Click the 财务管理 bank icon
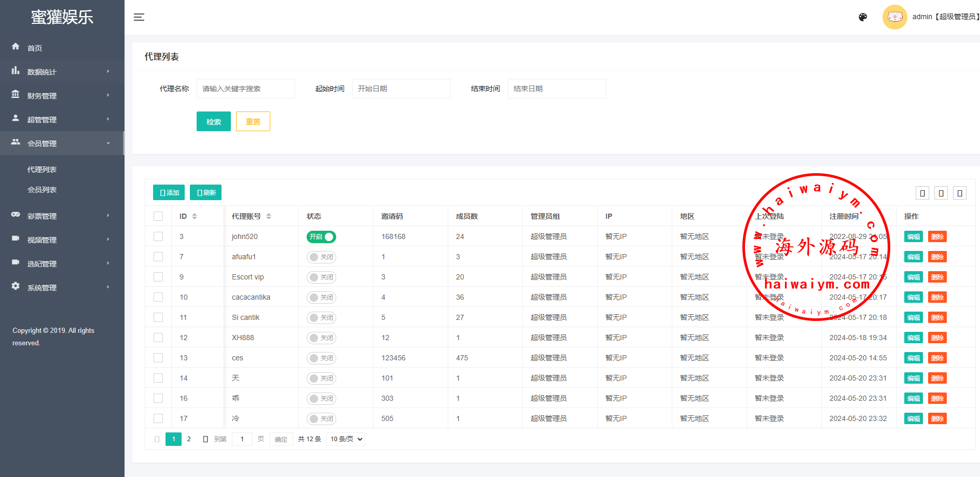 pyautogui.click(x=16, y=95)
